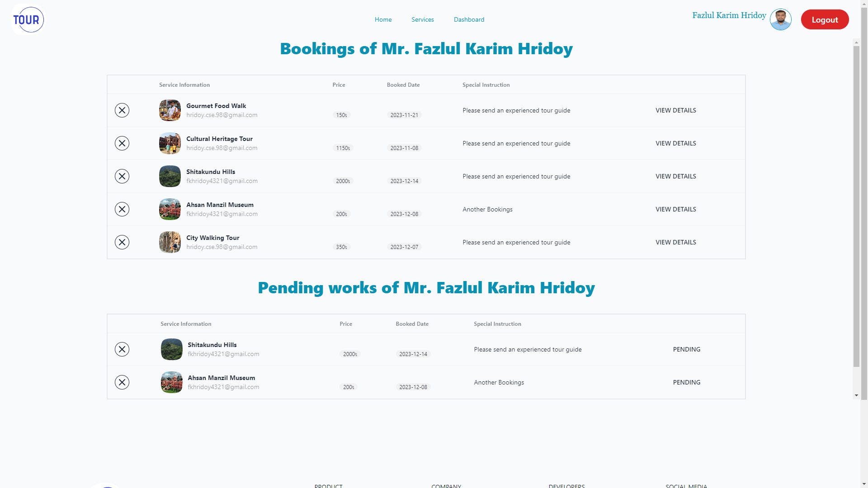Go to the Dashboard page

469,19
